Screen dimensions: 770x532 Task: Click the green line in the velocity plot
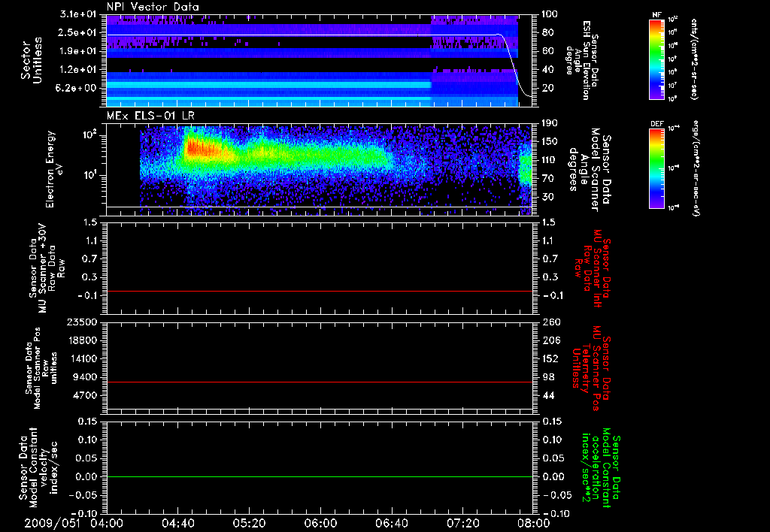[x=319, y=476]
